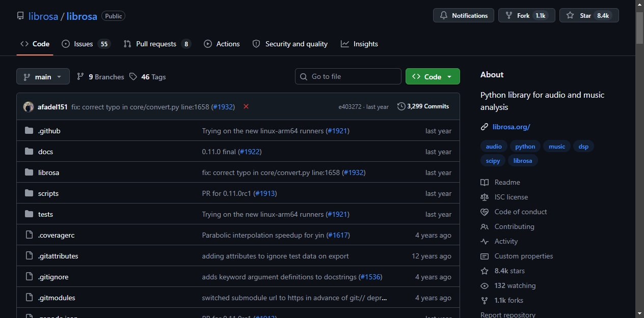Viewport: 644px width, 318px height.
Task: Toggle Notifications bell for the repository
Action: click(464, 15)
